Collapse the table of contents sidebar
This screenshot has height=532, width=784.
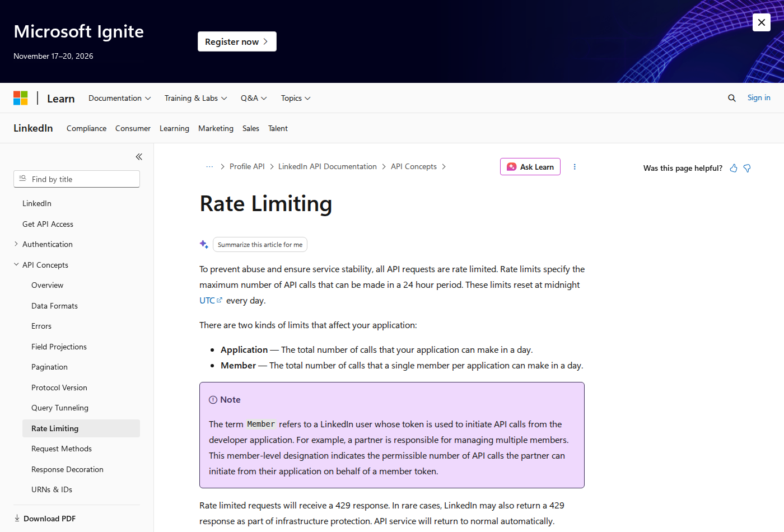pyautogui.click(x=139, y=157)
